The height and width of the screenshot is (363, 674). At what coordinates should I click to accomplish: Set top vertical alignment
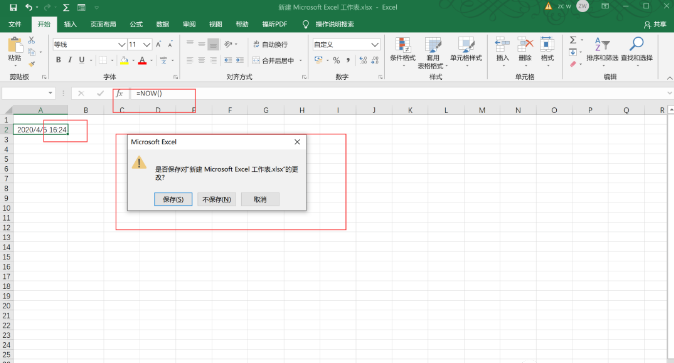[x=190, y=44]
